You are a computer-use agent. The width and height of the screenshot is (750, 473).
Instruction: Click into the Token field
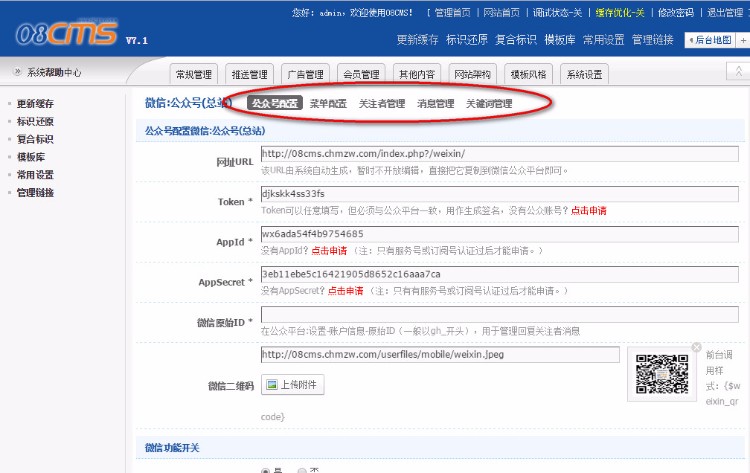click(499, 194)
